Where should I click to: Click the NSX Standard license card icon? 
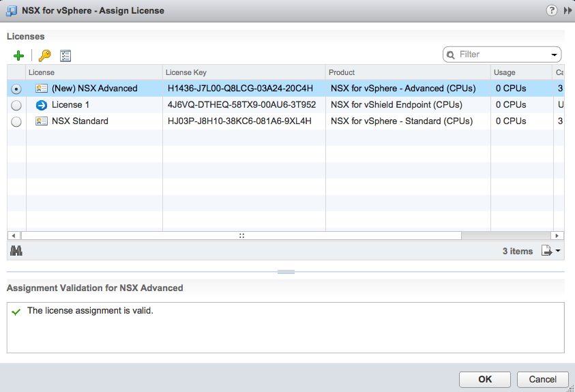(x=42, y=121)
